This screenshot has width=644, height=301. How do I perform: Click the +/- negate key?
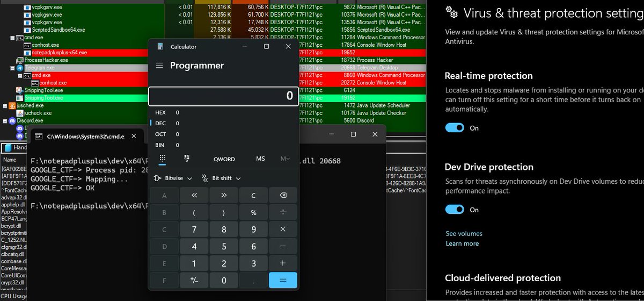pos(194,280)
